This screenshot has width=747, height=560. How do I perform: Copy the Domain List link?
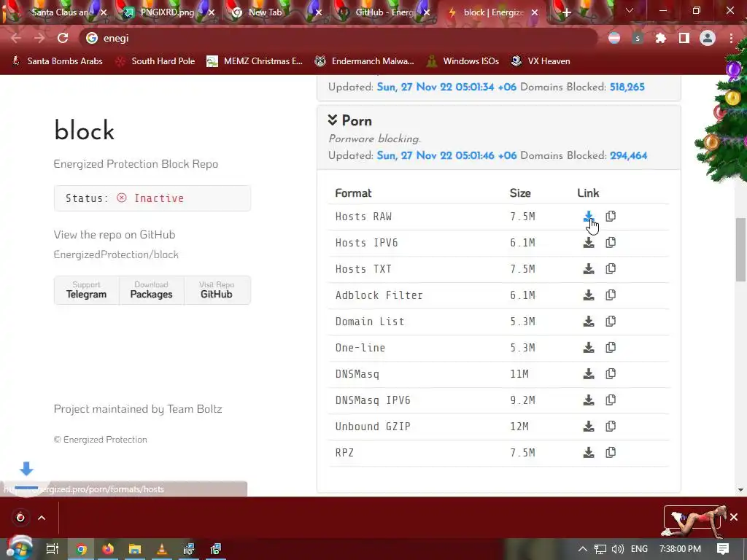611,321
